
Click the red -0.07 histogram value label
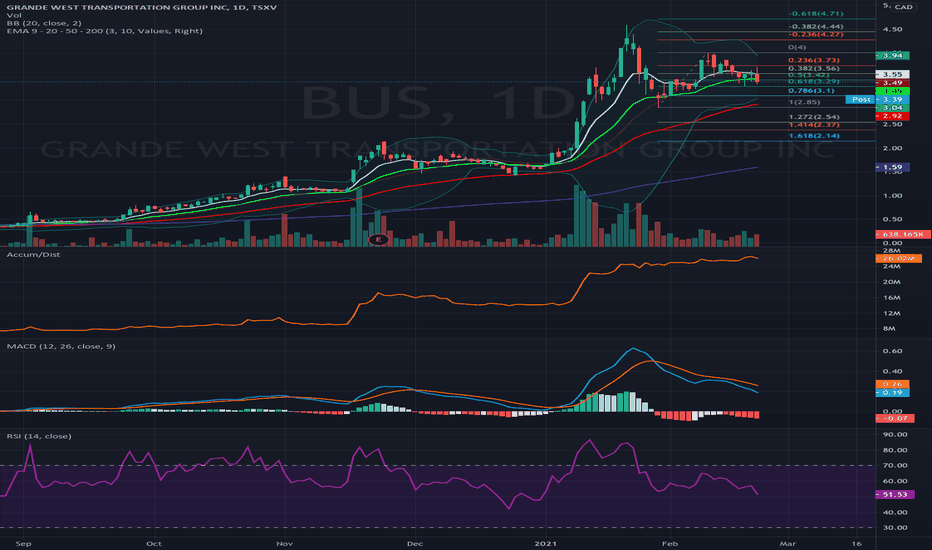click(x=895, y=419)
